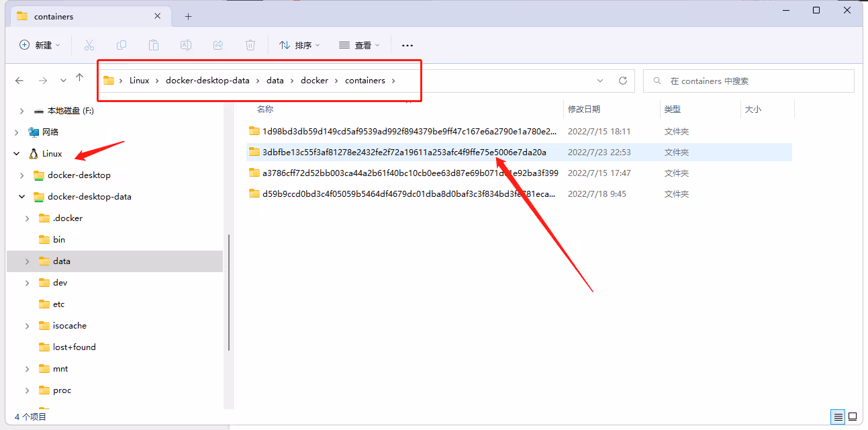The height and width of the screenshot is (430, 868).
Task: Click the 在 containers 中搜索 search box
Action: pyautogui.click(x=749, y=81)
